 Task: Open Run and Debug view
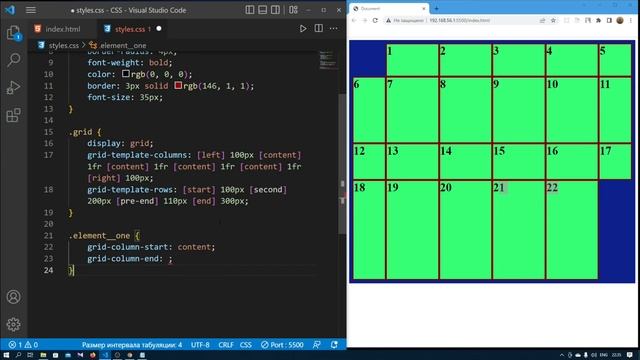pyautogui.click(x=13, y=87)
